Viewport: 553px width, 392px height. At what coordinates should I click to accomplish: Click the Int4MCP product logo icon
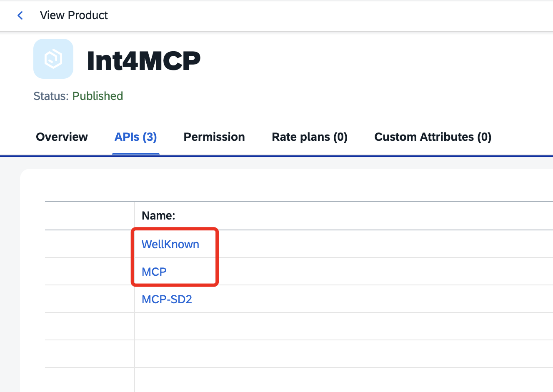[x=53, y=59]
